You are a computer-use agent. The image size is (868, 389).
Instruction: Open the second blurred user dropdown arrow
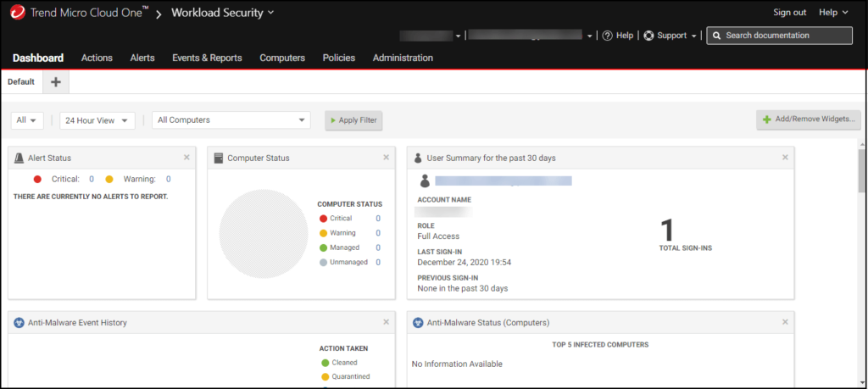click(590, 36)
